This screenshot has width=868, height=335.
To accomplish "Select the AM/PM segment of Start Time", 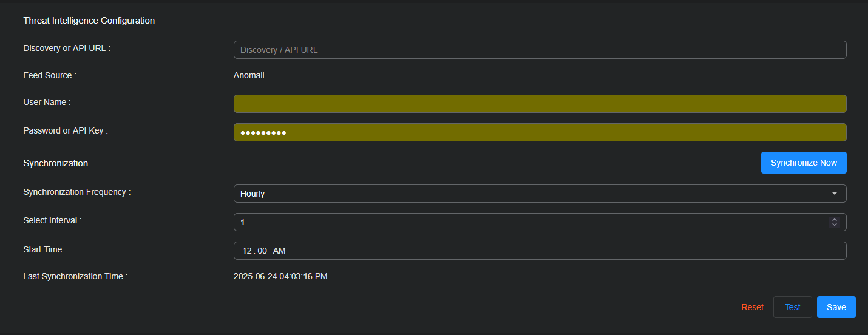I will [x=279, y=251].
